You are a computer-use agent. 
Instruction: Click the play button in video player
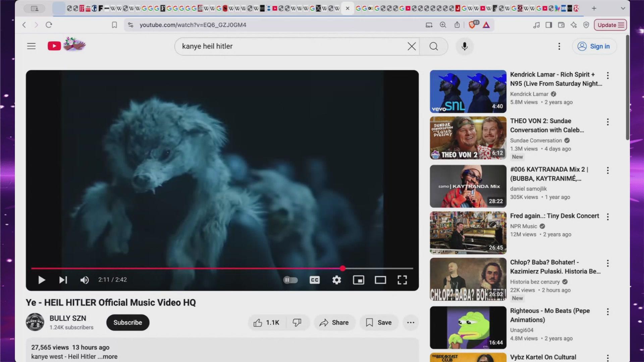coord(42,280)
